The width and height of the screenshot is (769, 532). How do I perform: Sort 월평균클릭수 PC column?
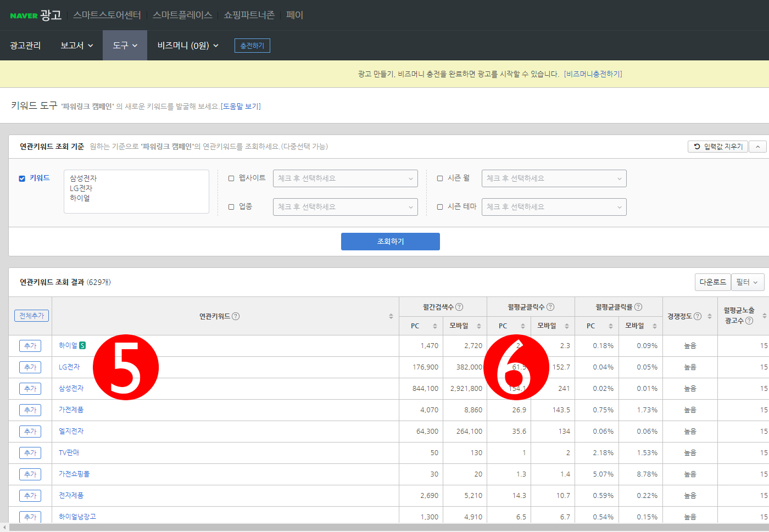pyautogui.click(x=523, y=326)
